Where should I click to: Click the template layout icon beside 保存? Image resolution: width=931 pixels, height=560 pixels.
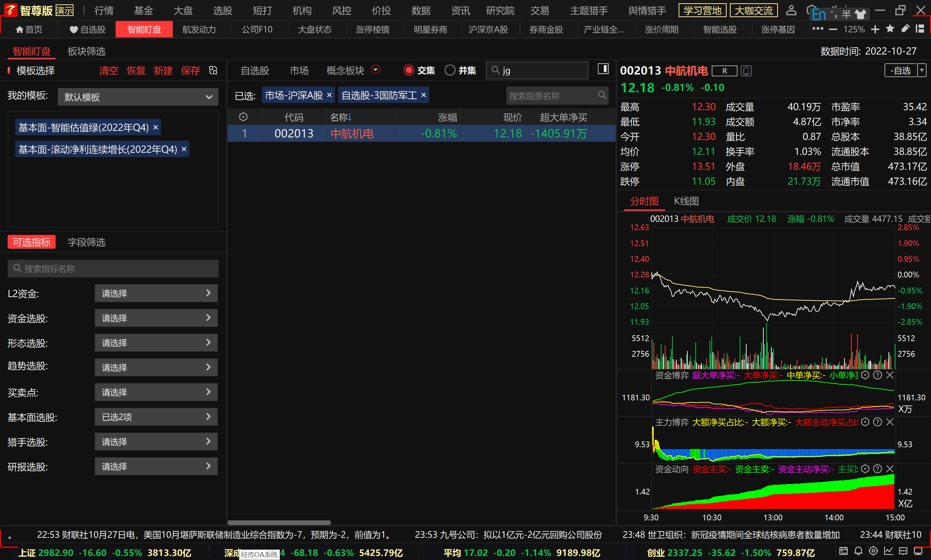[x=213, y=70]
